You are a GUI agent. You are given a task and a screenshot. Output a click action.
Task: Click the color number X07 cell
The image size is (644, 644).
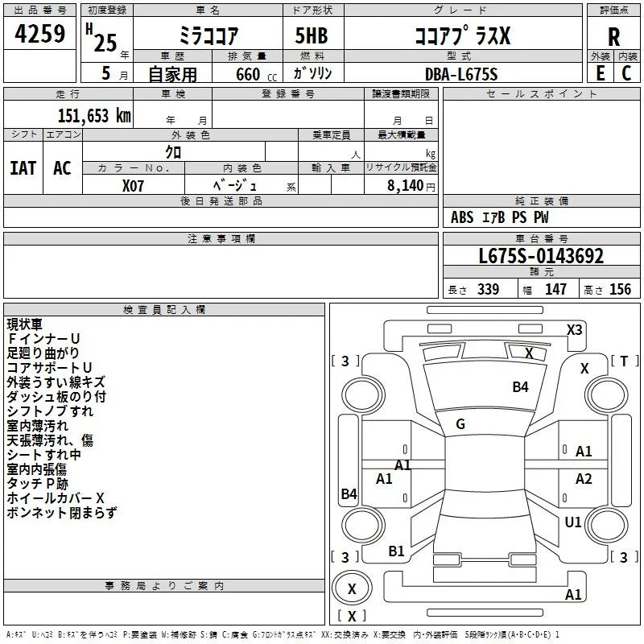133,185
